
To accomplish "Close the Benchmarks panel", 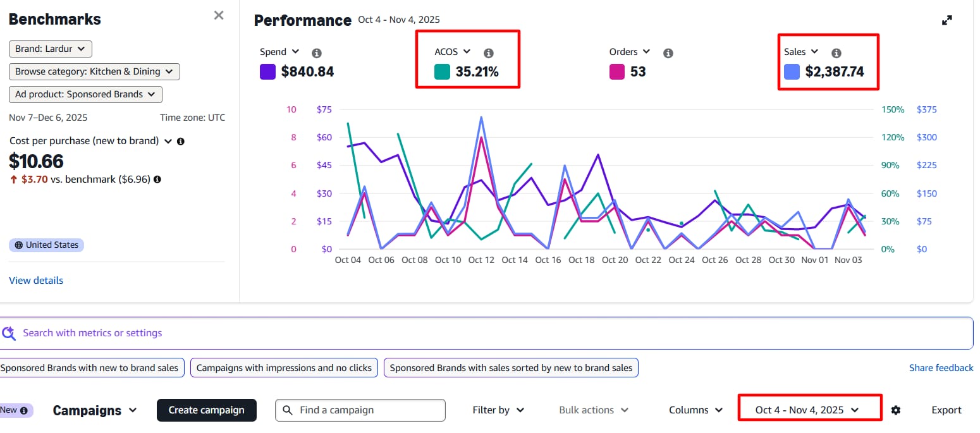I will click(x=219, y=15).
